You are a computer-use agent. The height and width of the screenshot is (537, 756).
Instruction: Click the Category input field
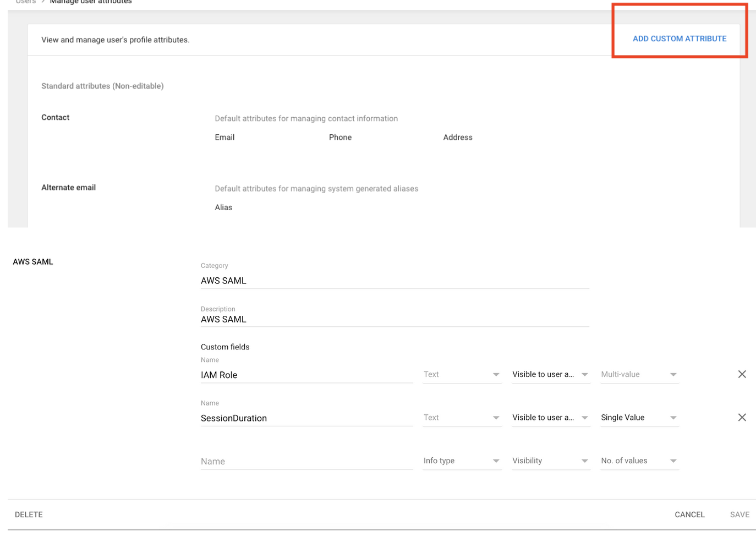(x=395, y=281)
